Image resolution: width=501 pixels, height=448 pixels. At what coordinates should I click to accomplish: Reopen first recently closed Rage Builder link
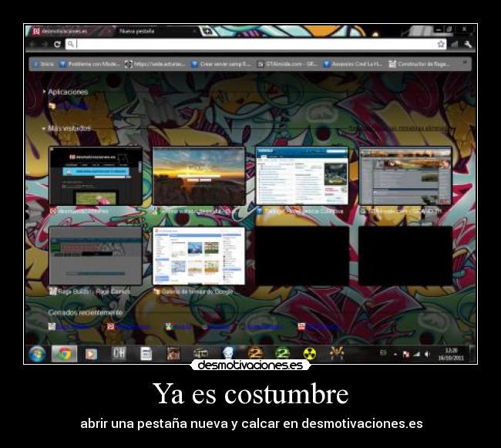(x=68, y=327)
